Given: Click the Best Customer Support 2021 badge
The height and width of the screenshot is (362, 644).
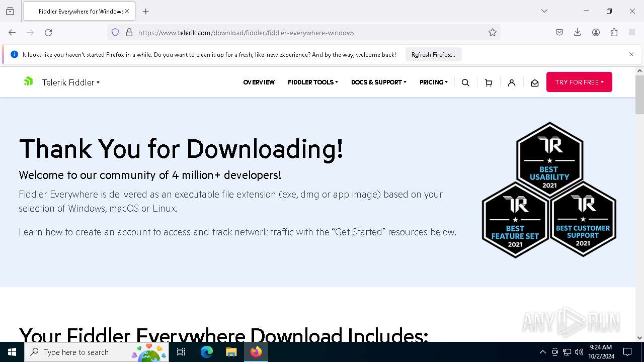Looking at the screenshot, I should tap(583, 219).
